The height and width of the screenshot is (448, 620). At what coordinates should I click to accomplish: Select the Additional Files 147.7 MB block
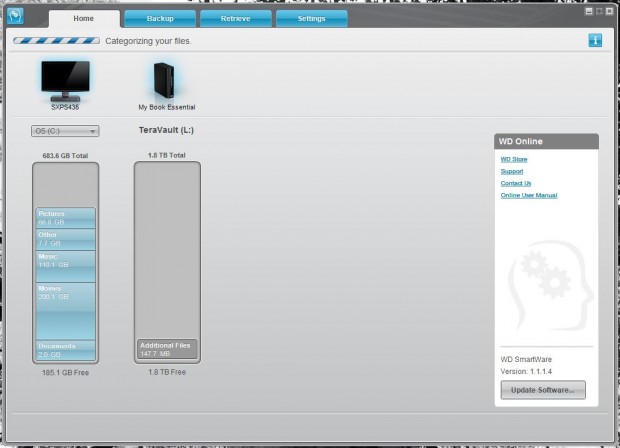coord(167,350)
